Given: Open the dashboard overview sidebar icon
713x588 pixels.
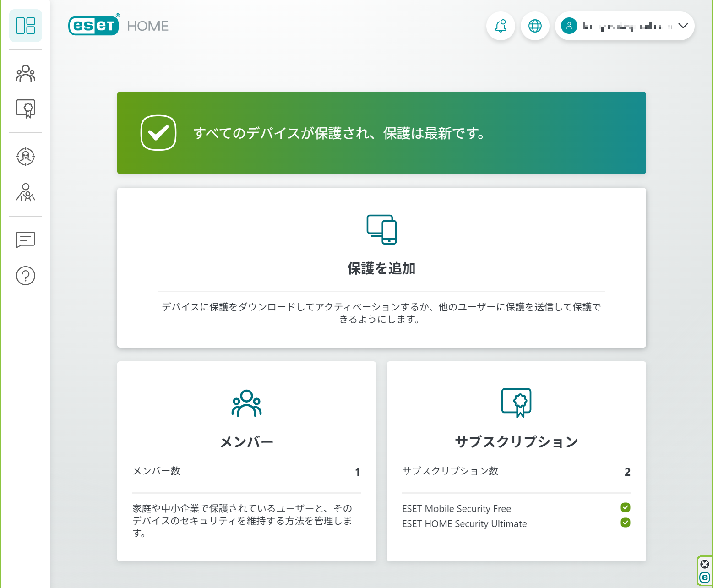Looking at the screenshot, I should [26, 26].
